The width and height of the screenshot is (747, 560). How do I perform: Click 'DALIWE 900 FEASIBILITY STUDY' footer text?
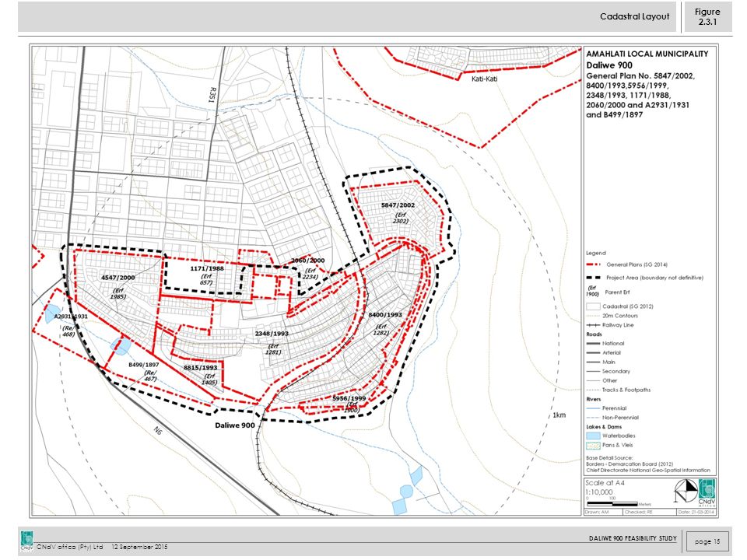tap(633, 538)
